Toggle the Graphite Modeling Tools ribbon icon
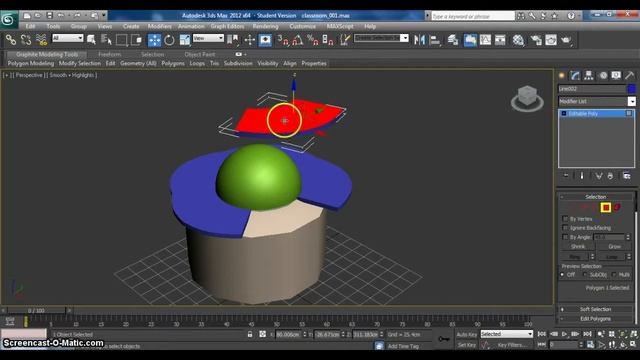640x360 pixels. pyautogui.click(x=470, y=40)
